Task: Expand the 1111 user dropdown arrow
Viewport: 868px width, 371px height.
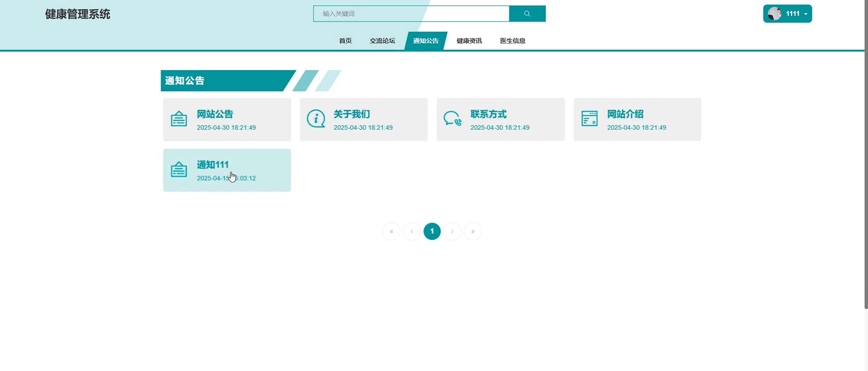Action: [806, 14]
